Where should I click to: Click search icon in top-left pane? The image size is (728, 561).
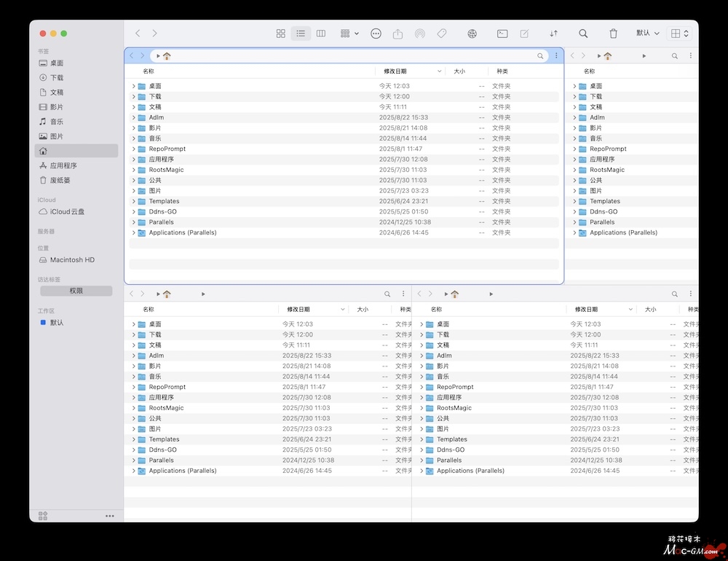point(540,56)
